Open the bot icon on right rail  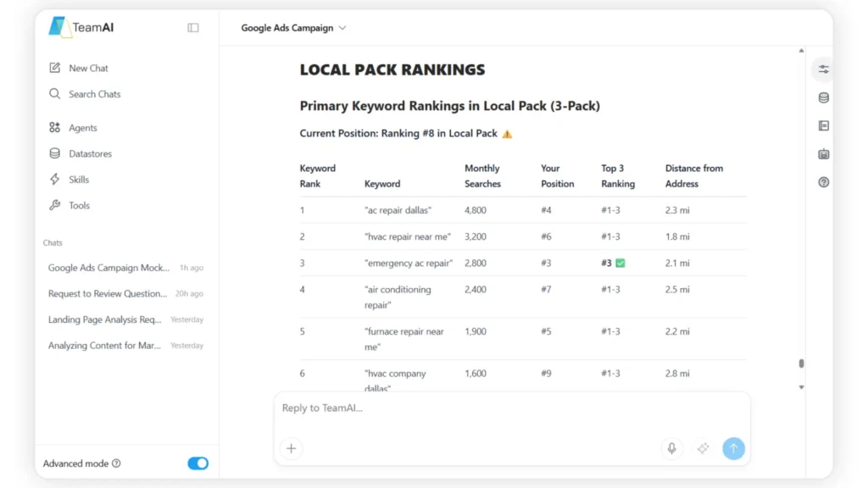[824, 154]
